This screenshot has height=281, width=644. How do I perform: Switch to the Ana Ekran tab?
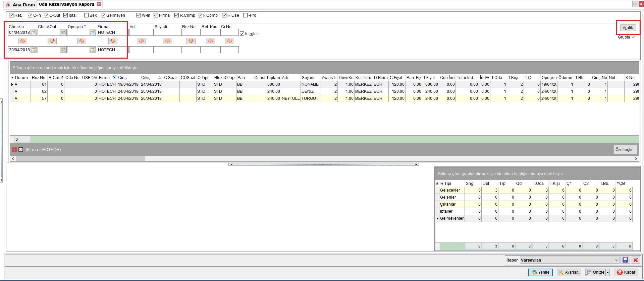[20, 5]
